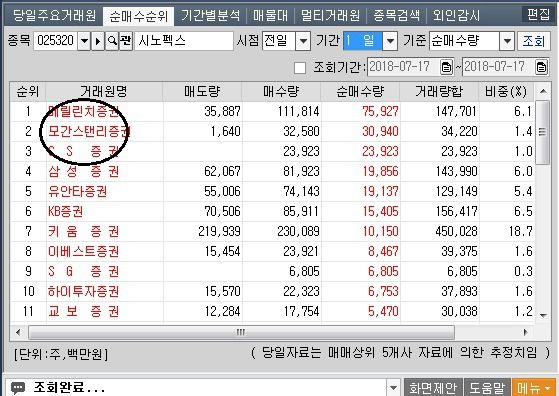The image size is (559, 396).
Task: Switch to the 종목검색 tab
Action: pyautogui.click(x=396, y=16)
